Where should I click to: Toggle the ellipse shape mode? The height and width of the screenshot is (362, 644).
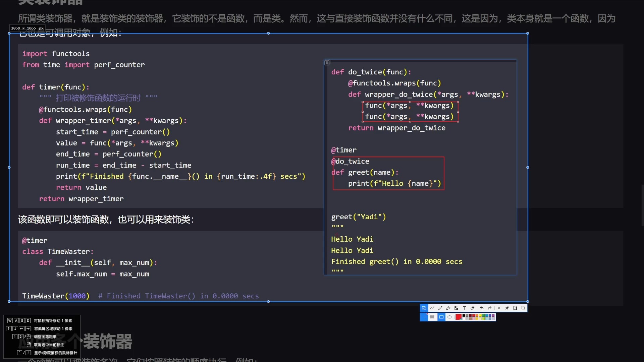pyautogui.click(x=449, y=317)
